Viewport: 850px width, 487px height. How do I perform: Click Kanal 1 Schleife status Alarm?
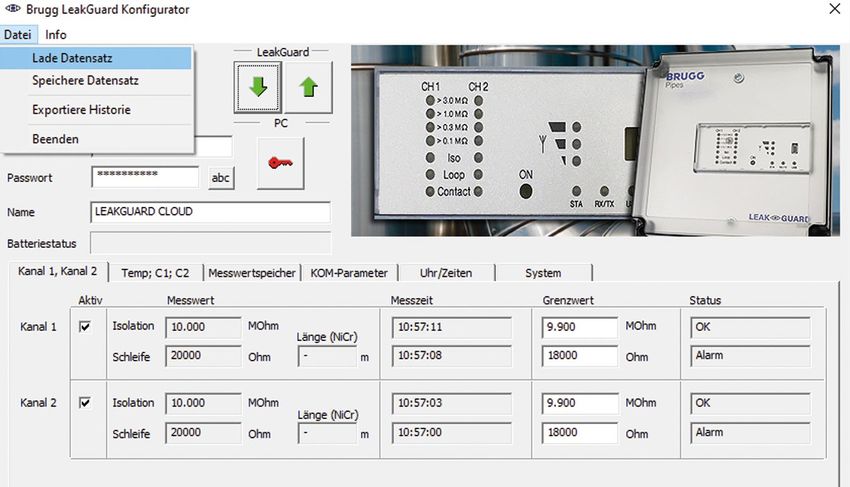(750, 356)
